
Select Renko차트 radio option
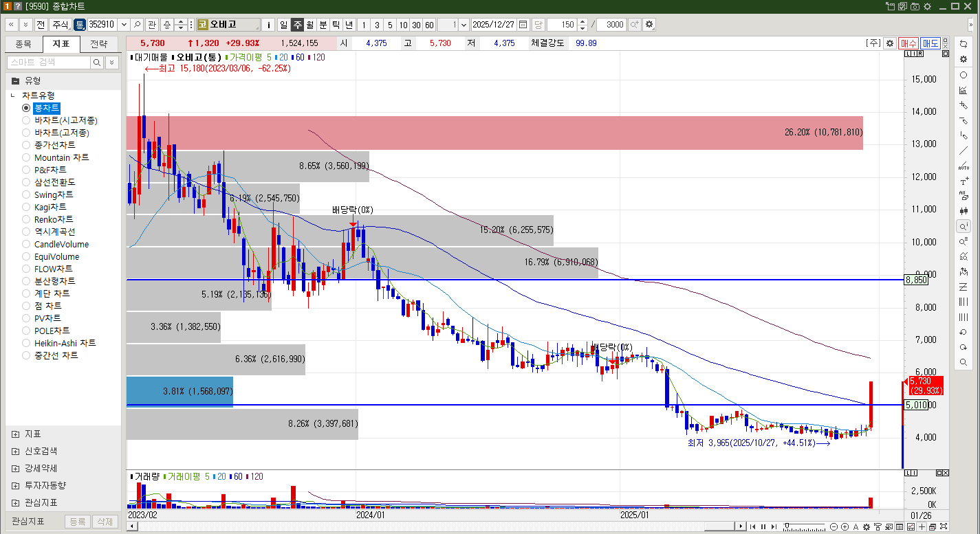pyautogui.click(x=26, y=219)
